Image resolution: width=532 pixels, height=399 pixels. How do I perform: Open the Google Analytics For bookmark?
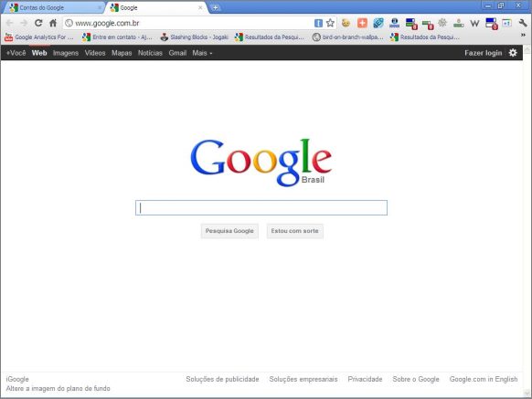point(39,37)
